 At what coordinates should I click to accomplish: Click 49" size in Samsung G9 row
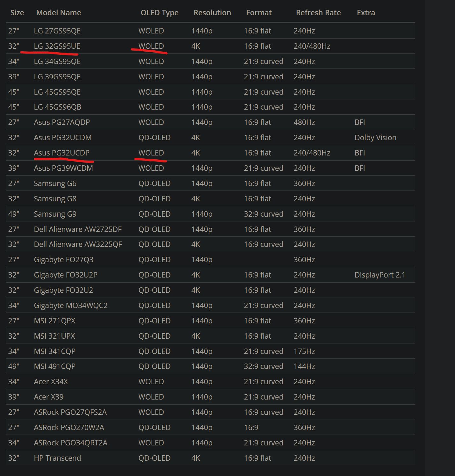click(14, 214)
